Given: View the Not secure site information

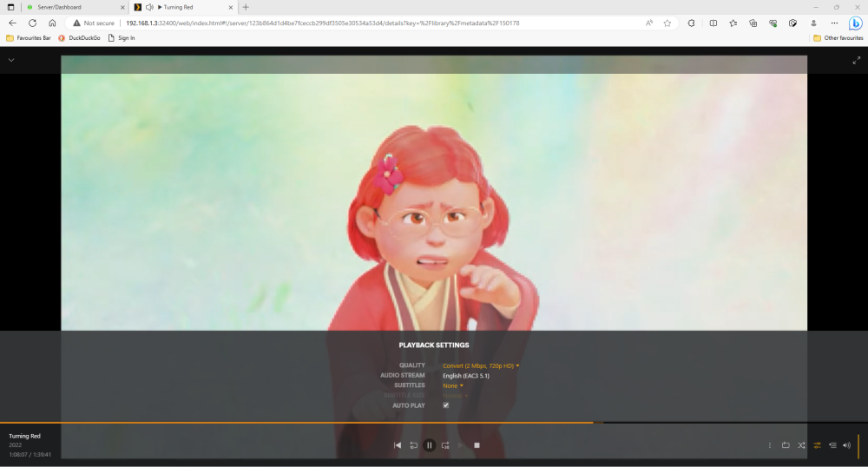Looking at the screenshot, I should 94,23.
